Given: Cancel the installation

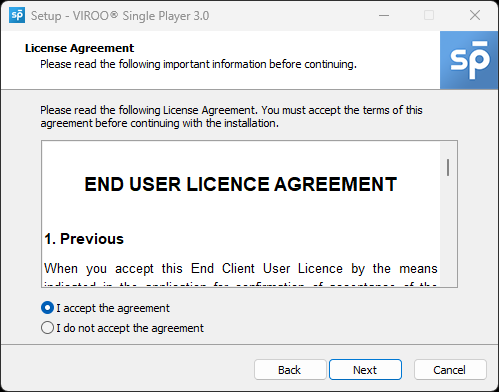Looking at the screenshot, I should (x=450, y=370).
